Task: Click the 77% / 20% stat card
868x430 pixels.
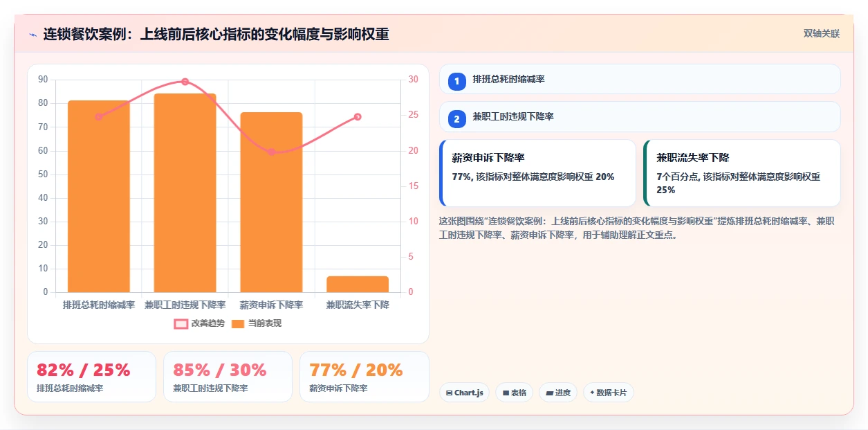Action: click(x=364, y=377)
